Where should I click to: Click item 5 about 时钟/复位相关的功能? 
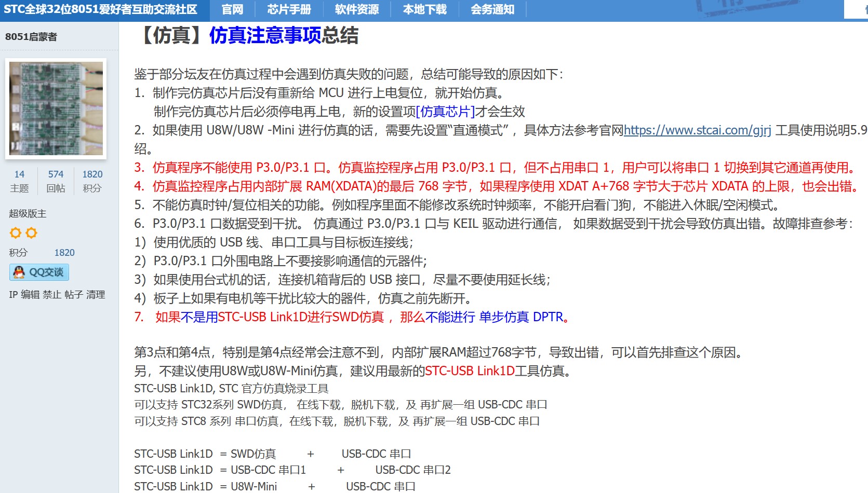457,205
